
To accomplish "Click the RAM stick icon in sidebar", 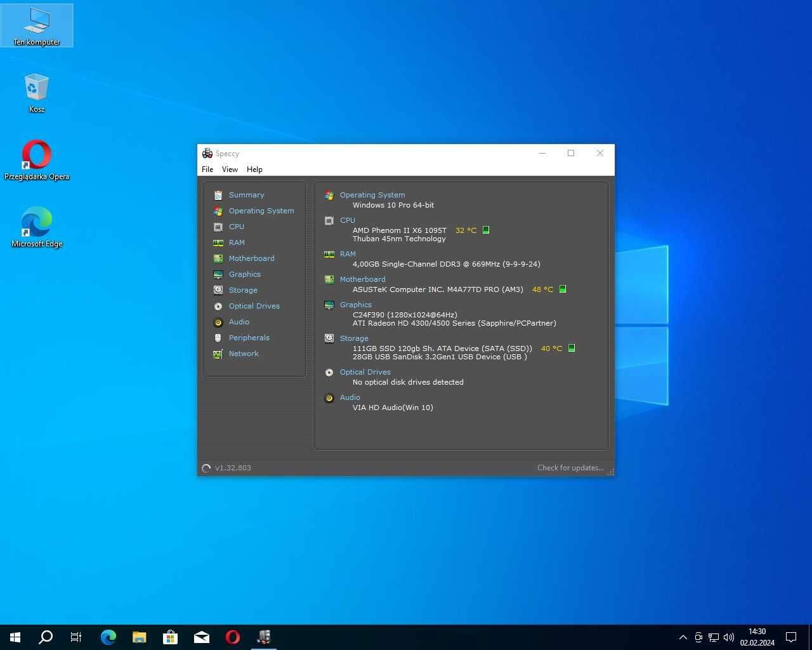I will point(218,242).
